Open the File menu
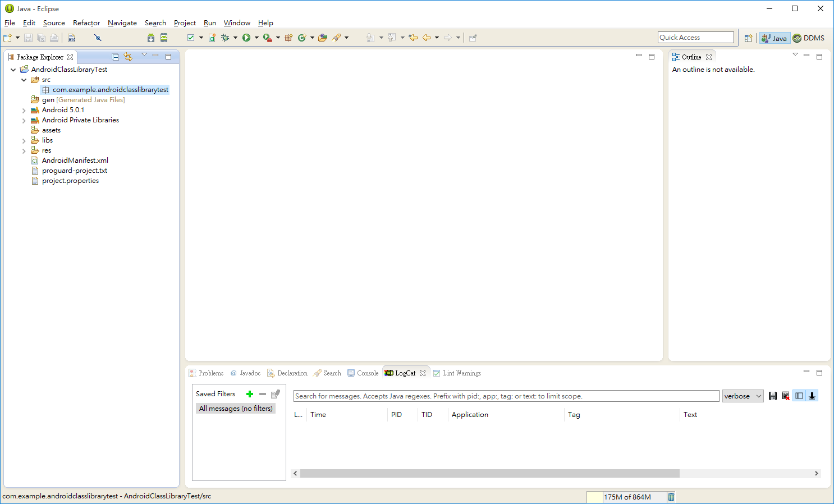The width and height of the screenshot is (834, 504). pos(10,23)
